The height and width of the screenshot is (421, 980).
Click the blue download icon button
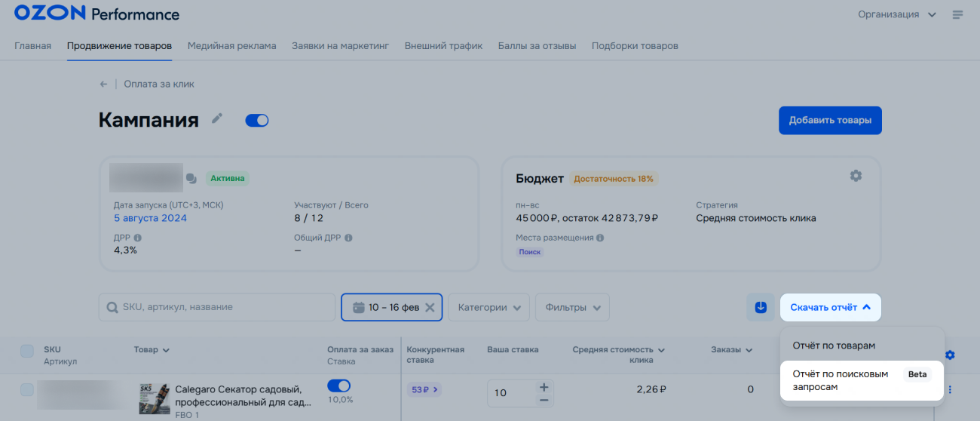[x=761, y=307]
